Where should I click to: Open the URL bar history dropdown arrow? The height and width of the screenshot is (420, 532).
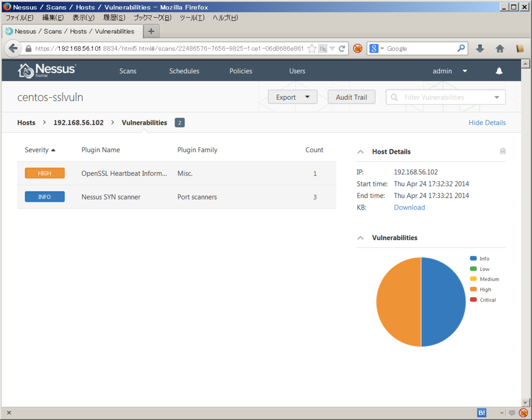pos(332,48)
